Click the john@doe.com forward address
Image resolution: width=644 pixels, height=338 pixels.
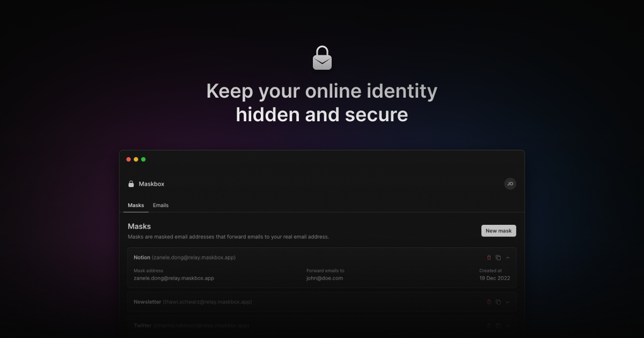point(325,278)
